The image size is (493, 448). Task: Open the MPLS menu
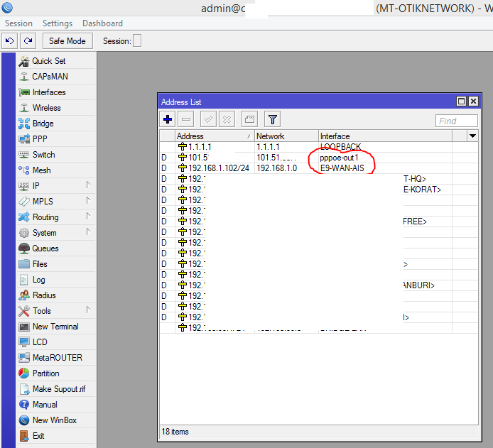click(56, 202)
